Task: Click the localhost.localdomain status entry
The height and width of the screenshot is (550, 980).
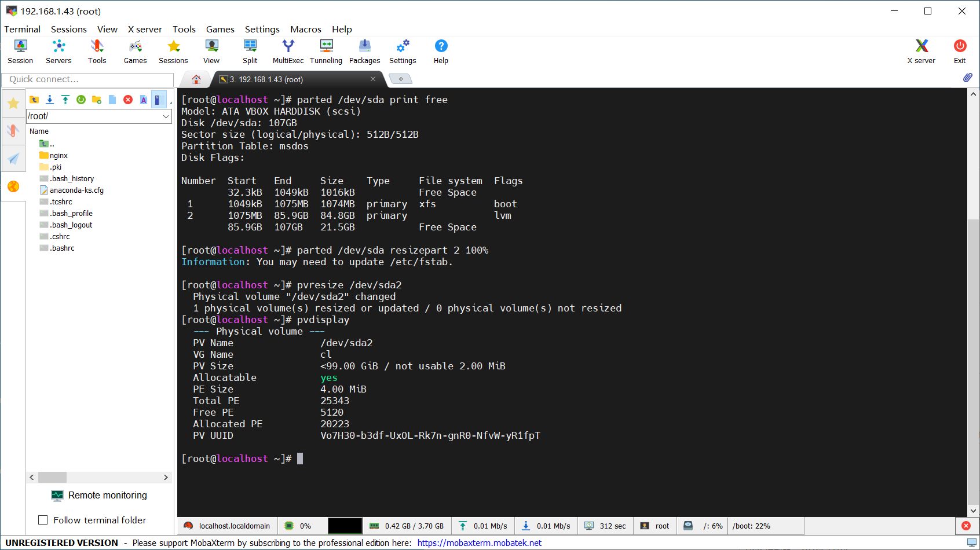Action: click(227, 526)
